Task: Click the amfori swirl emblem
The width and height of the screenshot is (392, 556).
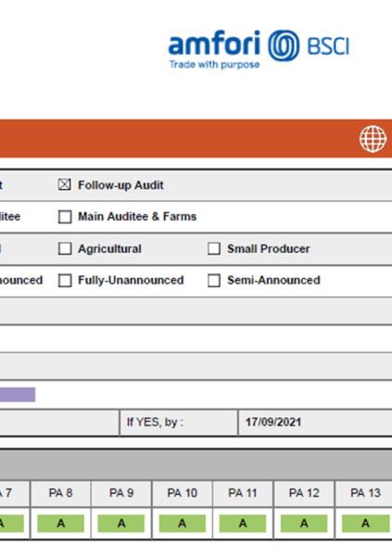Action: (284, 45)
